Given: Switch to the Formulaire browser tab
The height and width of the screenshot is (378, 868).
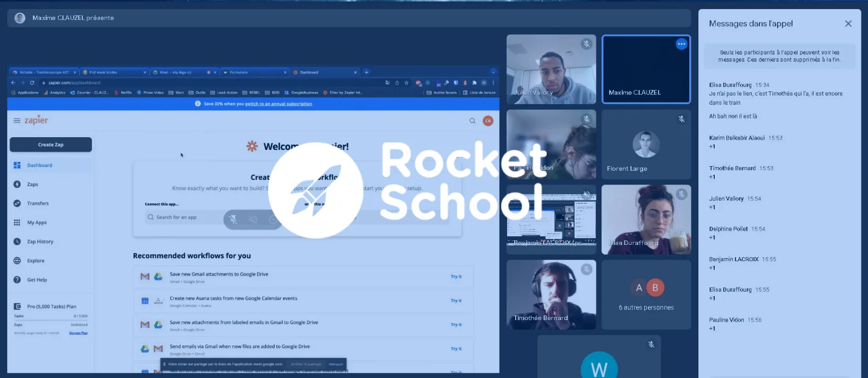Looking at the screenshot, I should [255, 72].
